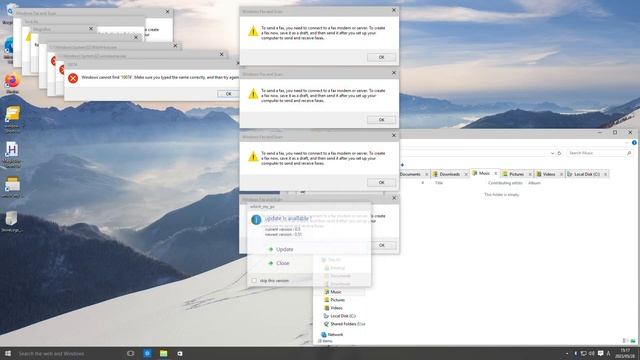Tick the 'skip this version' checkbox
The width and height of the screenshot is (640, 360).
coord(254,280)
